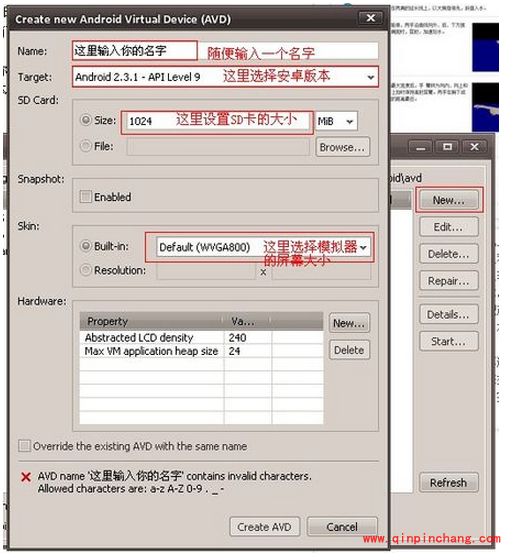Viewport: 516px width, 560px height.
Task: Open the MiB unit dropdown
Action: point(336,121)
